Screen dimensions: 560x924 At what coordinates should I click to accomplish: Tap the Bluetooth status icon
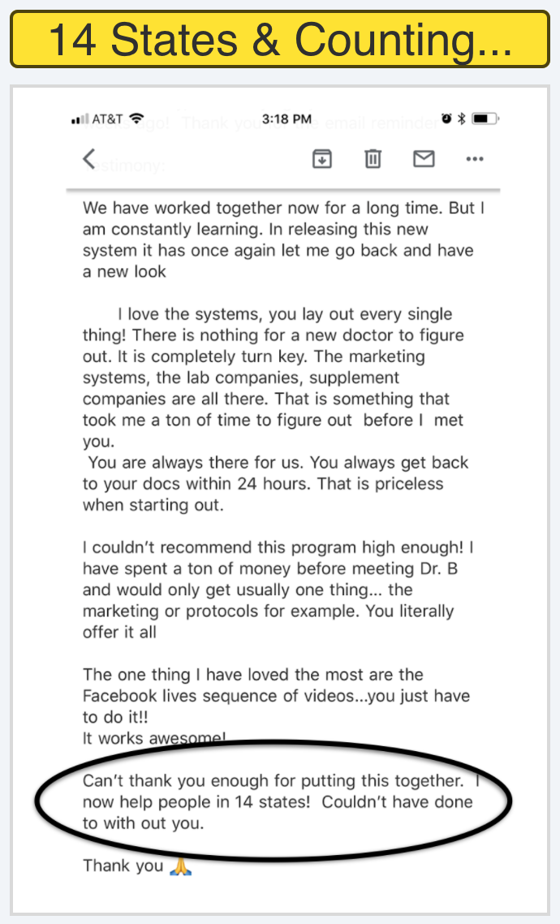click(x=462, y=119)
